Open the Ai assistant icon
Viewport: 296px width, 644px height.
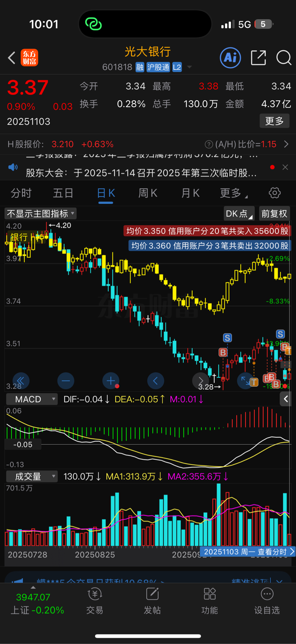pos(230,58)
